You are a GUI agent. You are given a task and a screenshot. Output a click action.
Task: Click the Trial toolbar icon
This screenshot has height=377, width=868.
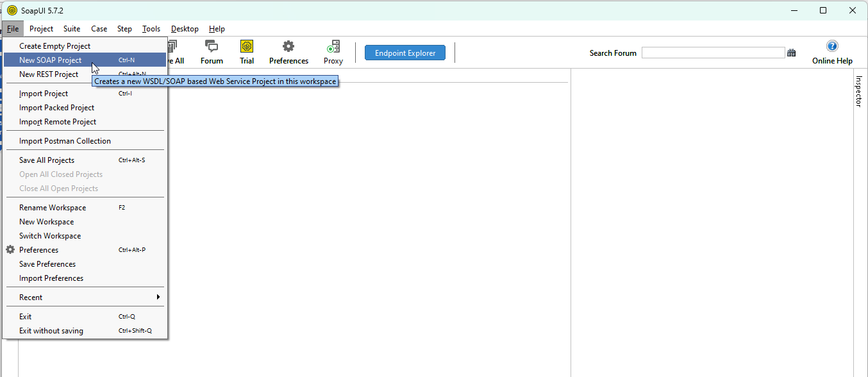(x=247, y=53)
